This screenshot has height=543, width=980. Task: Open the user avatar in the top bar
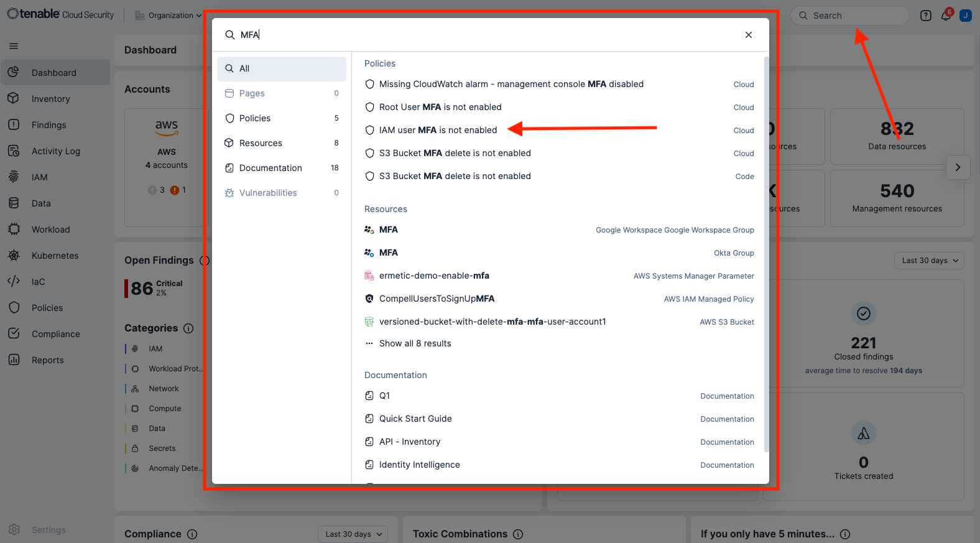pos(966,16)
